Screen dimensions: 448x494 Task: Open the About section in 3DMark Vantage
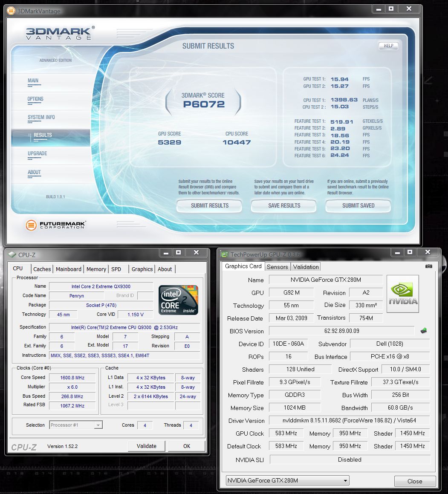[34, 172]
